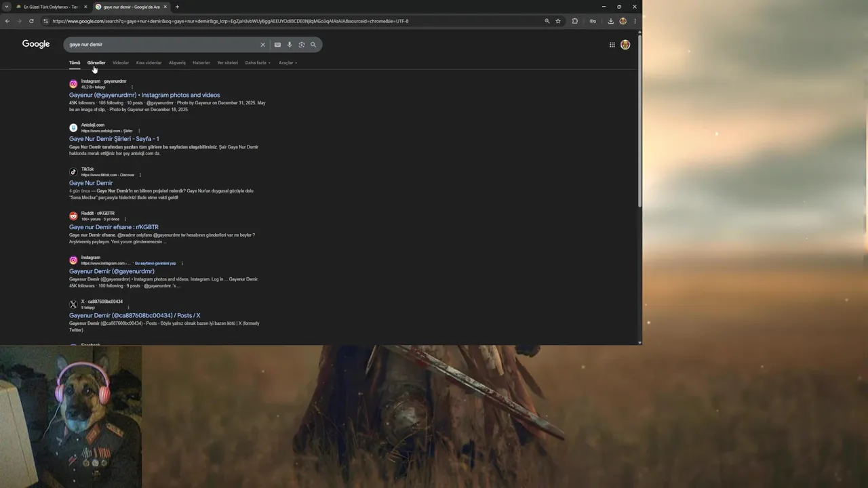Open Chrome three-dot menu
This screenshot has width=868, height=488.
coord(635,21)
